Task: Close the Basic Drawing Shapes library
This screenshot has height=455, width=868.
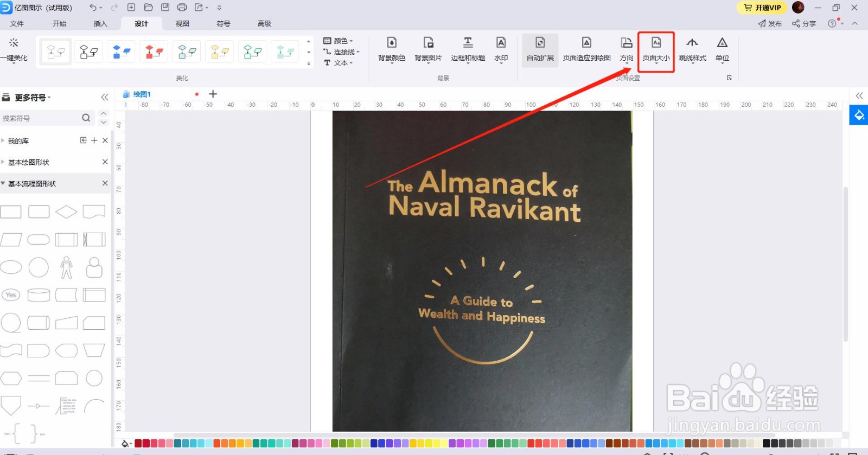Action: (x=105, y=162)
